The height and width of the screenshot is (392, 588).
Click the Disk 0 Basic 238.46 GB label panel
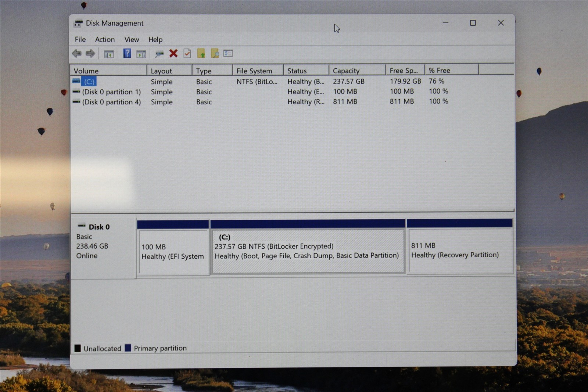coord(103,247)
